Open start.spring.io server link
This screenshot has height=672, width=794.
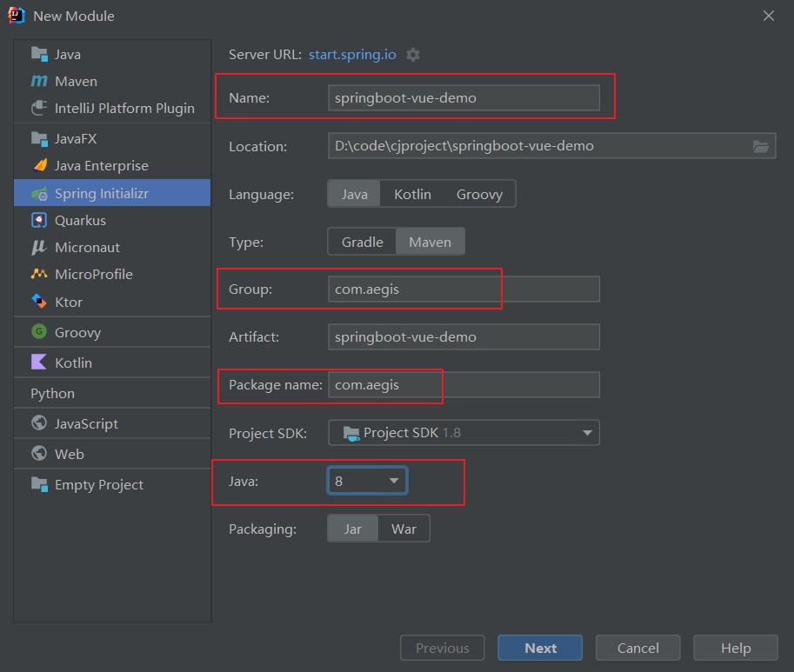(352, 54)
